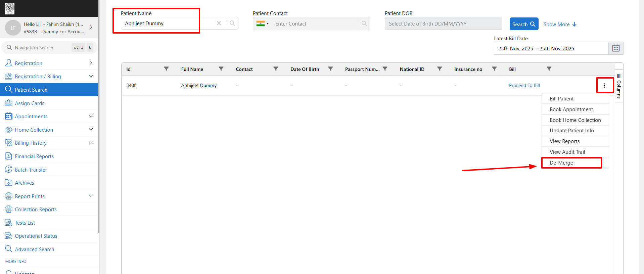Select Bill Patient from the context menu
This screenshot has width=644, height=274.
[x=575, y=98]
